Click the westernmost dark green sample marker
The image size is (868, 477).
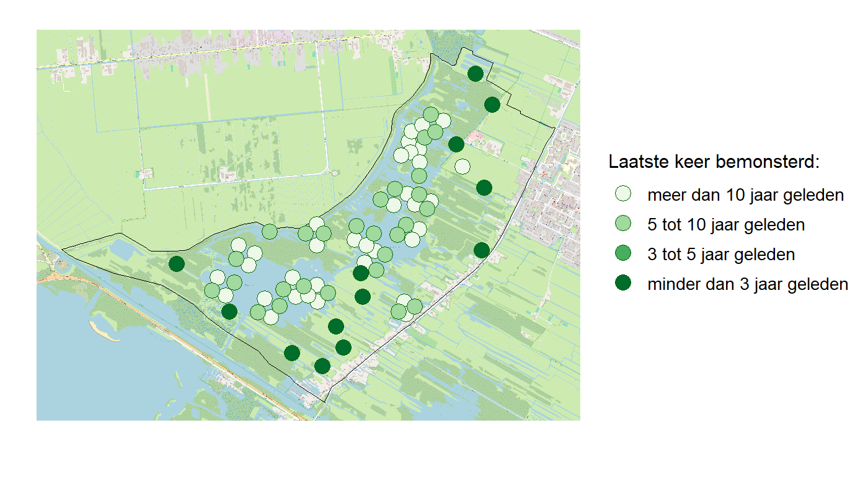point(177,264)
